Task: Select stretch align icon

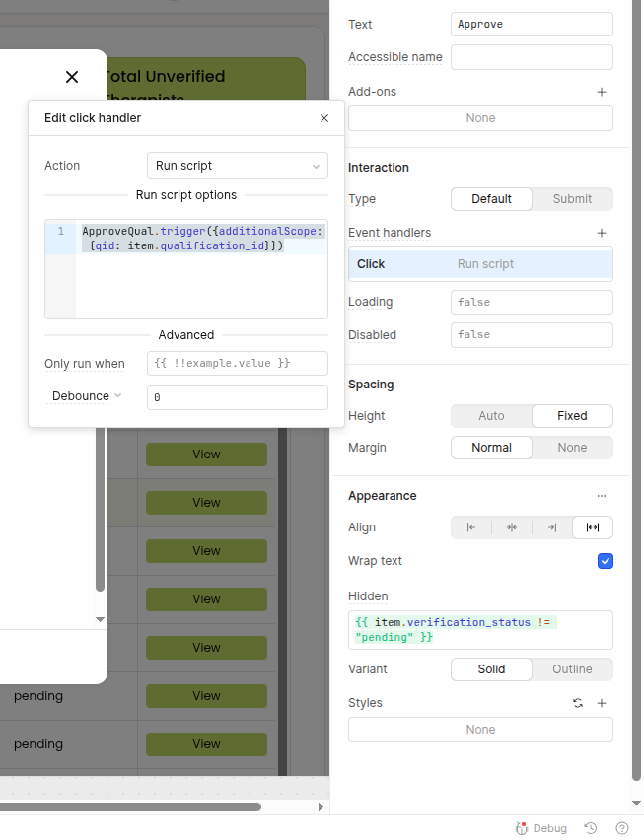Action: (593, 527)
